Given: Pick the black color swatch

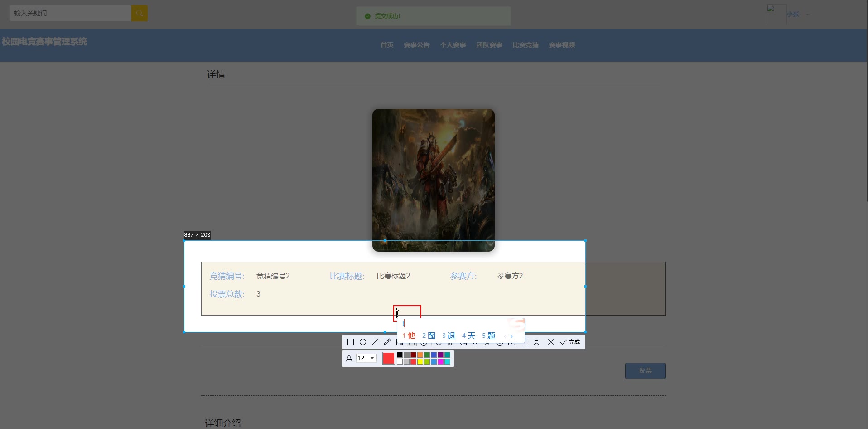Looking at the screenshot, I should click(400, 355).
